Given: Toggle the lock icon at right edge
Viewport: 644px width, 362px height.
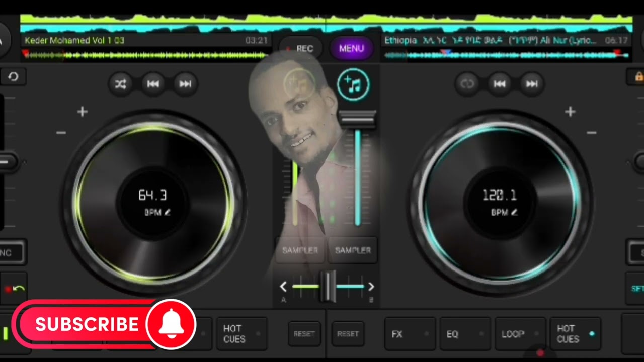Looking at the screenshot, I should [x=638, y=76].
